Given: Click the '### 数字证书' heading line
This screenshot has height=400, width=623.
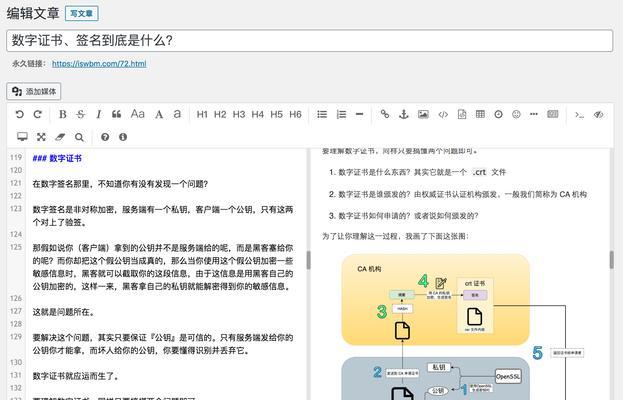Looking at the screenshot, I should click(x=57, y=158).
